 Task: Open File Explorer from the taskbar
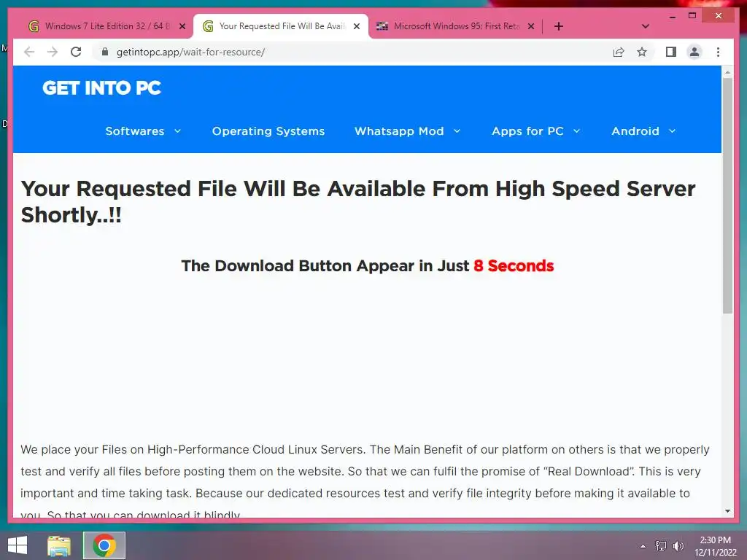pos(59,545)
